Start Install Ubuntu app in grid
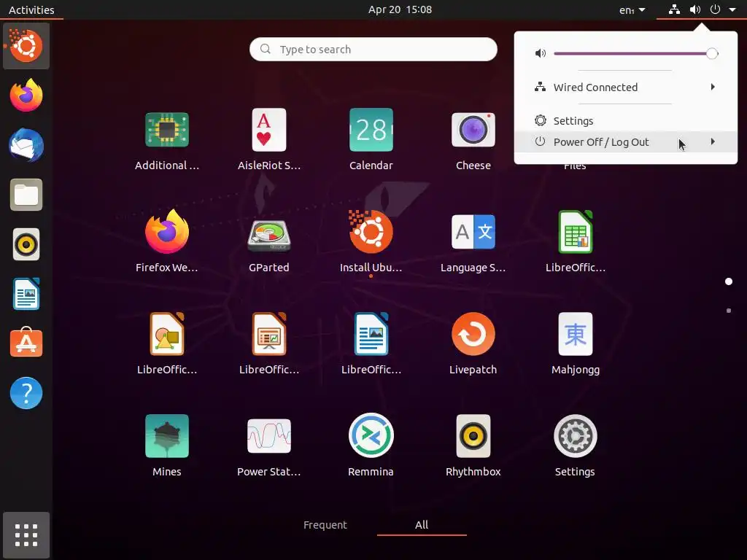This screenshot has width=747, height=560. pos(371,232)
